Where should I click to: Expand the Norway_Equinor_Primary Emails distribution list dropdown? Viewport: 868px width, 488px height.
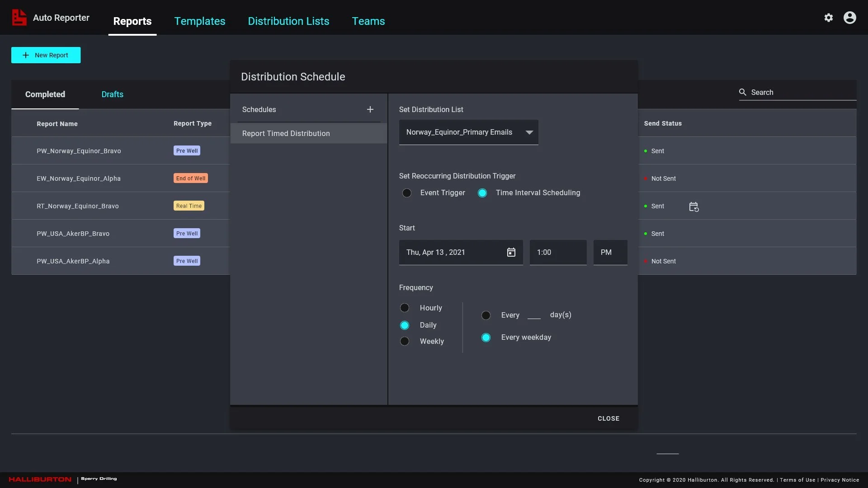(x=468, y=132)
